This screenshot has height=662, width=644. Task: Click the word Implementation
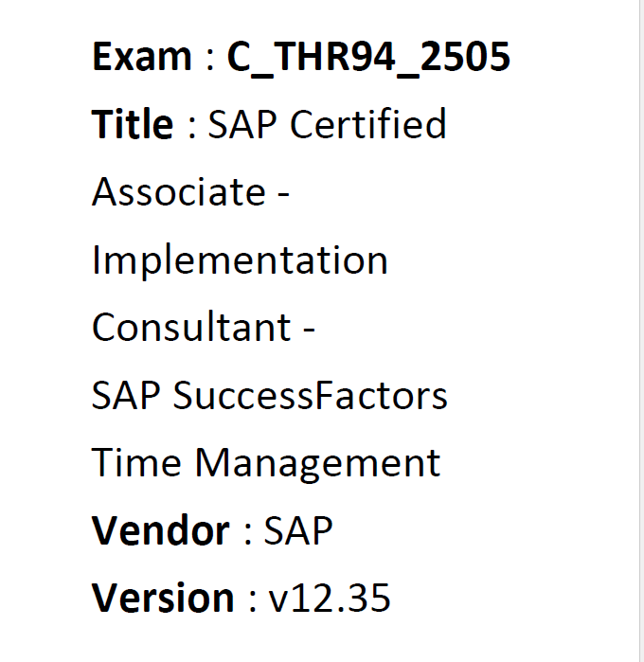(x=240, y=260)
